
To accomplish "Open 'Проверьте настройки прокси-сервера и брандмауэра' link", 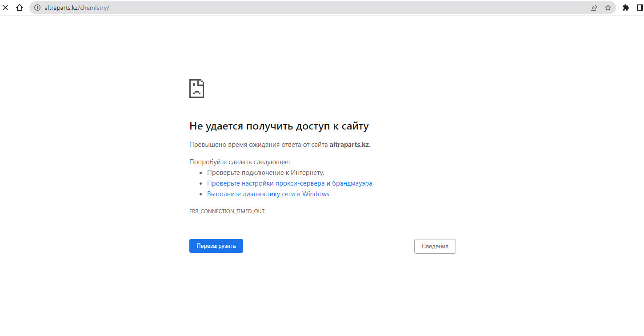I will pos(290,183).
